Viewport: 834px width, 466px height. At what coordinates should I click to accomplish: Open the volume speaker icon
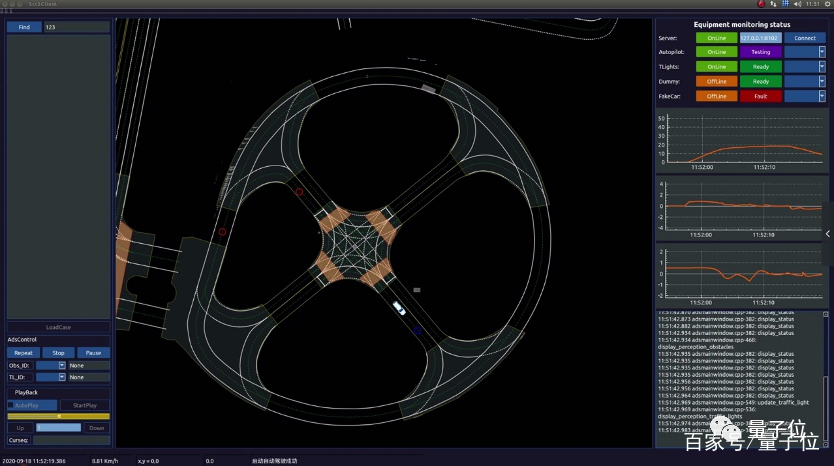click(797, 4)
